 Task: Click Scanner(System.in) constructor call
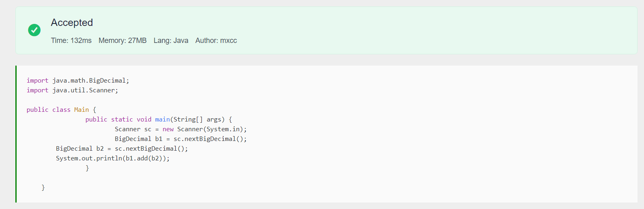click(211, 129)
